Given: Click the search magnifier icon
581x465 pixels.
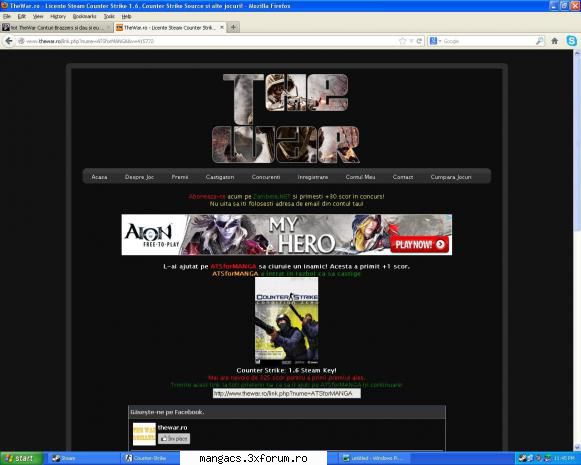Looking at the screenshot, I should point(540,41).
